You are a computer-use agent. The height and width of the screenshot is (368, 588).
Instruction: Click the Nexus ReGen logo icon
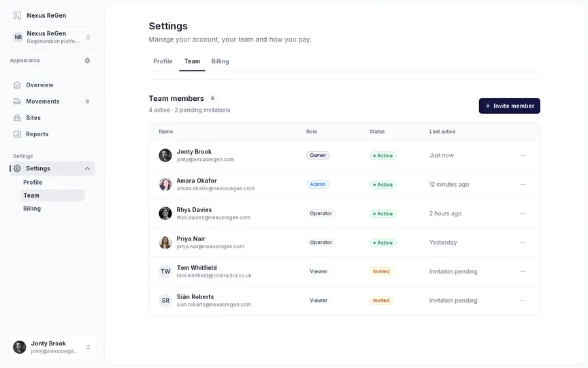[17, 16]
